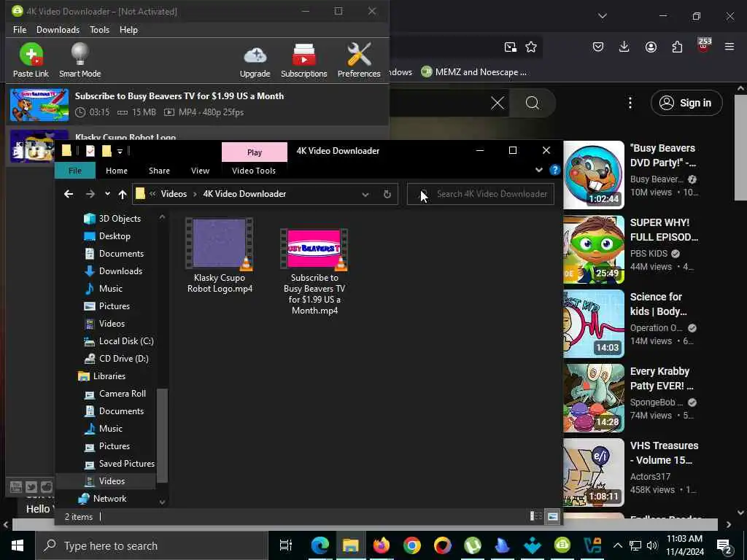
Task: Open the File menu in 4K Video Downloader
Action: (20, 29)
